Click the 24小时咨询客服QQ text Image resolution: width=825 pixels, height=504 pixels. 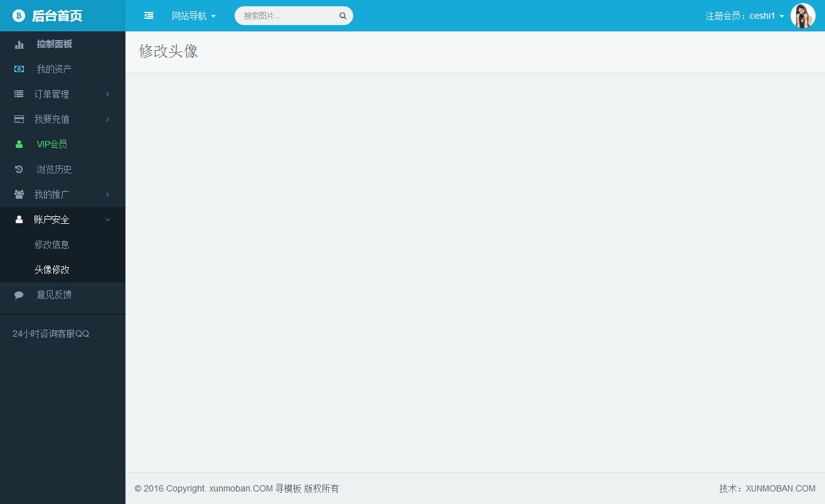[51, 333]
